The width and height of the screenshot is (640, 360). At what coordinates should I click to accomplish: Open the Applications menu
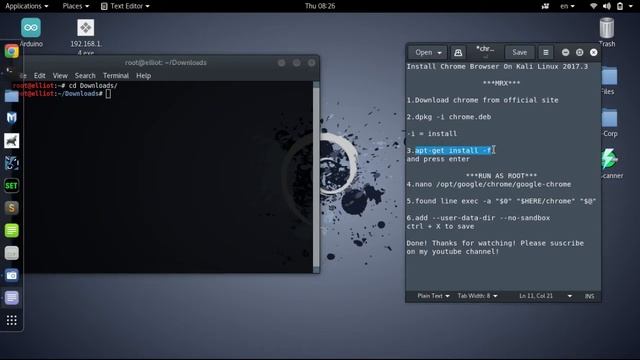pos(27,6)
